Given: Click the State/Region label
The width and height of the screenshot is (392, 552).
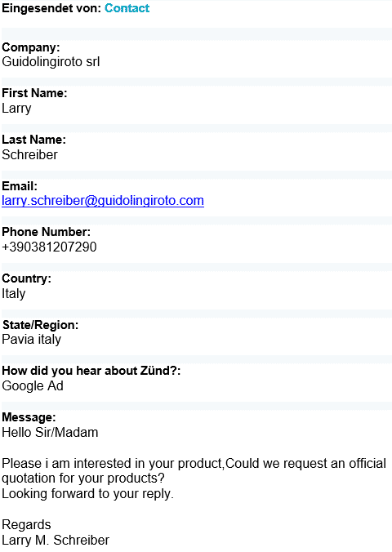Looking at the screenshot, I should [x=41, y=325].
